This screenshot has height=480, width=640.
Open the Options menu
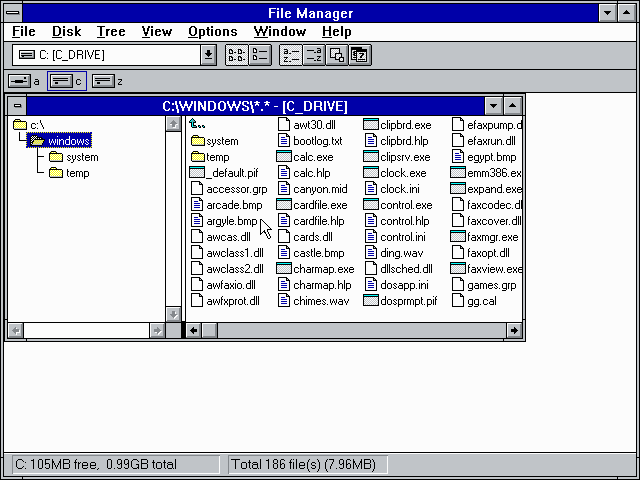coord(213,31)
